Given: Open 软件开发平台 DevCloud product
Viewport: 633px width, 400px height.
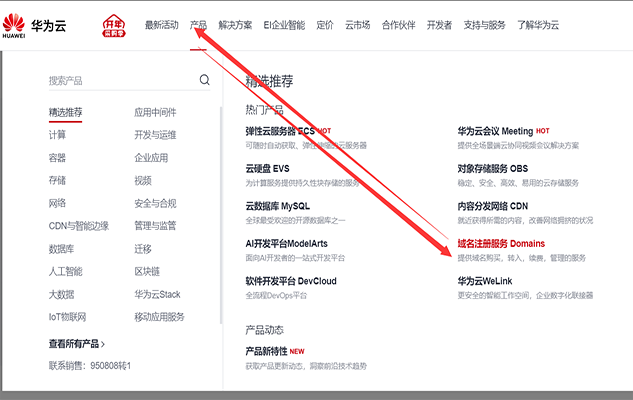Looking at the screenshot, I should (291, 281).
